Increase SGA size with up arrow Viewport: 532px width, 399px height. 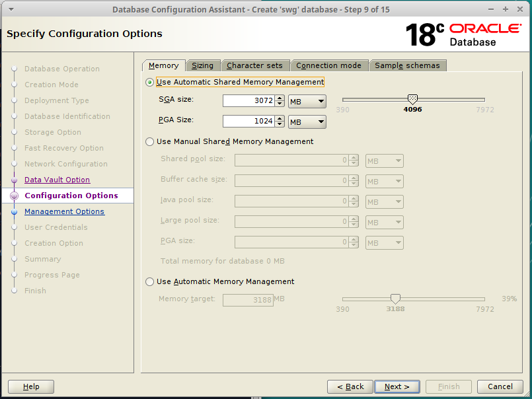tap(280, 98)
